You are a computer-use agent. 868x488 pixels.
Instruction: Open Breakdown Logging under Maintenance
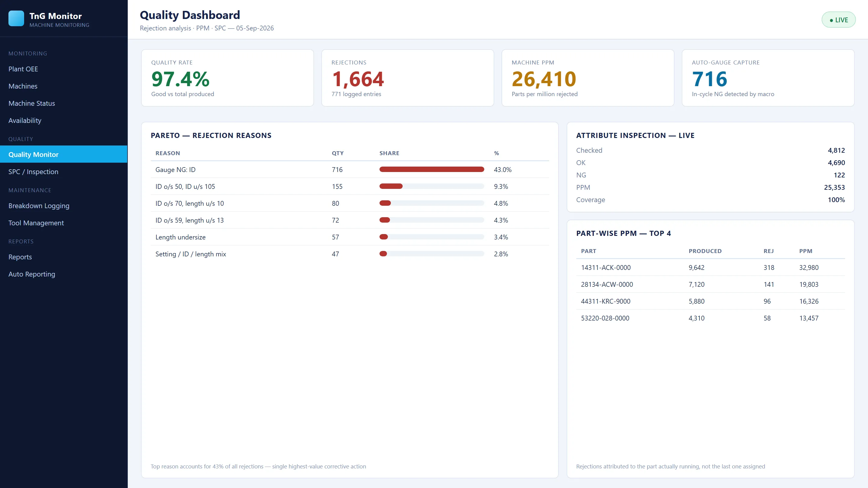tap(64, 206)
